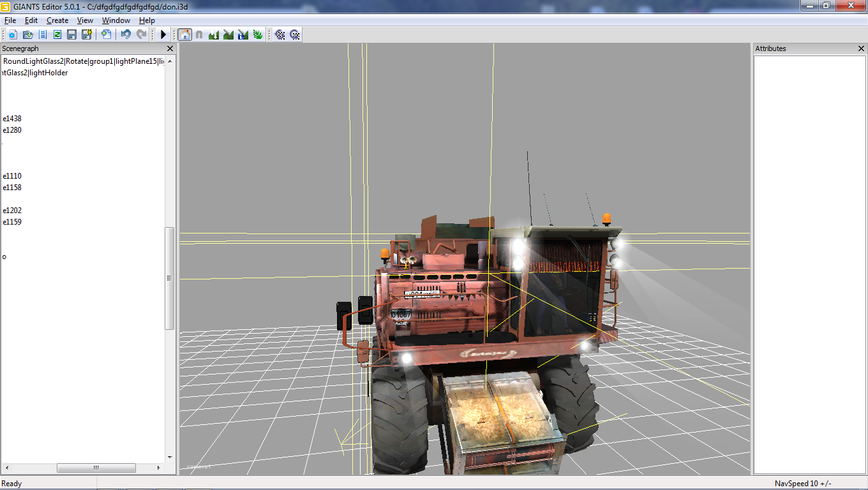Click the Scenegraph panel title

(20, 48)
